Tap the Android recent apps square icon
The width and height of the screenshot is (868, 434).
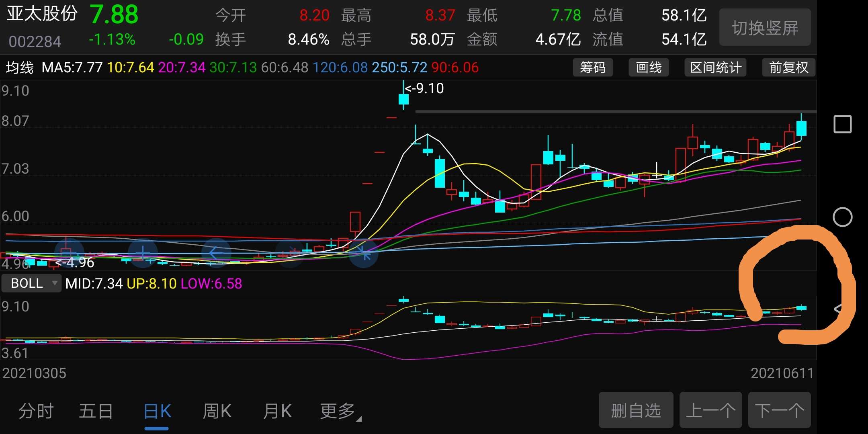[x=842, y=124]
